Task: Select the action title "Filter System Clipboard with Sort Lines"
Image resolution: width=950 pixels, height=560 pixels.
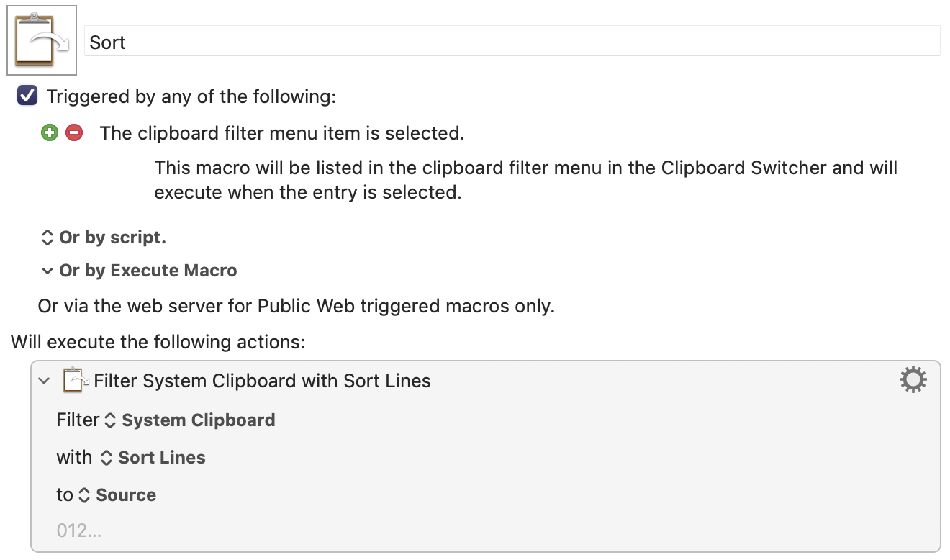Action: tap(263, 381)
